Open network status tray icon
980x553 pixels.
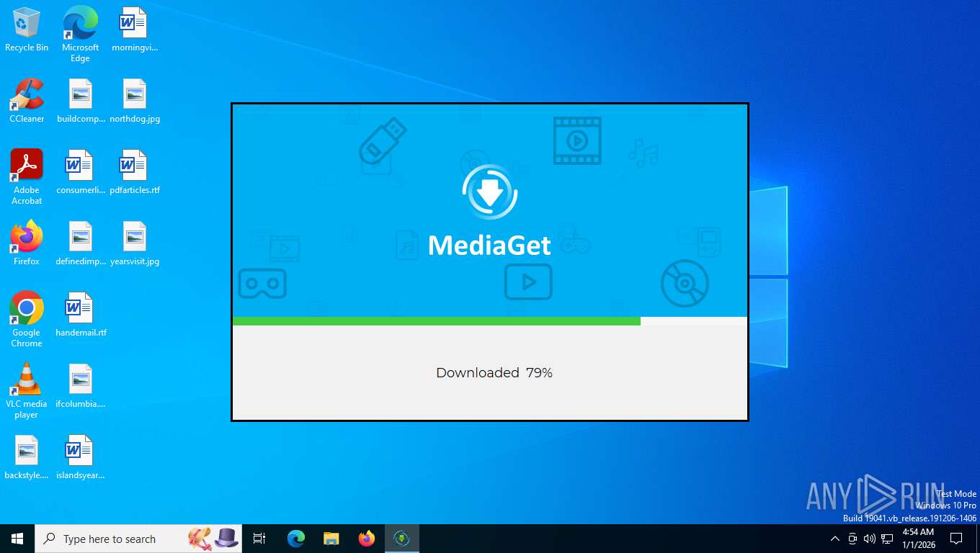click(887, 539)
